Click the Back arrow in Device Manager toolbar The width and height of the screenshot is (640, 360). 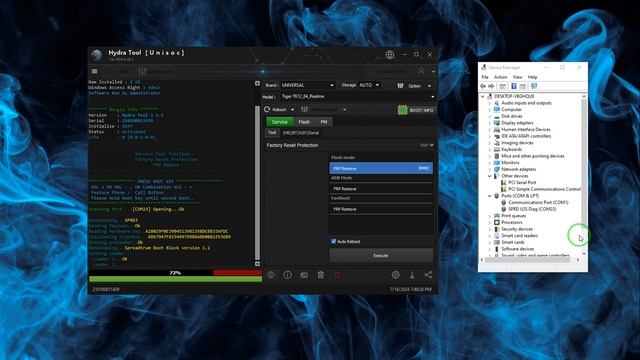click(483, 86)
